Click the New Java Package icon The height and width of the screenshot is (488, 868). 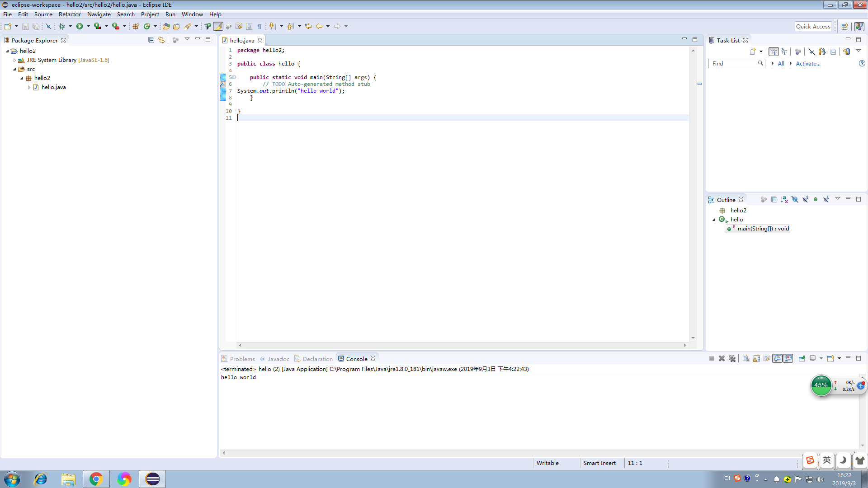click(136, 26)
